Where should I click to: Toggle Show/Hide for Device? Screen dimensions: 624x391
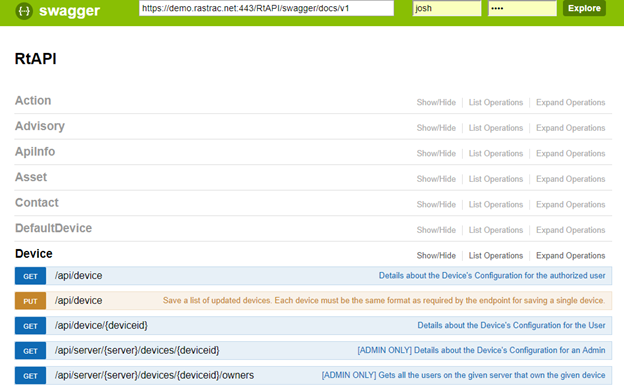click(x=436, y=255)
